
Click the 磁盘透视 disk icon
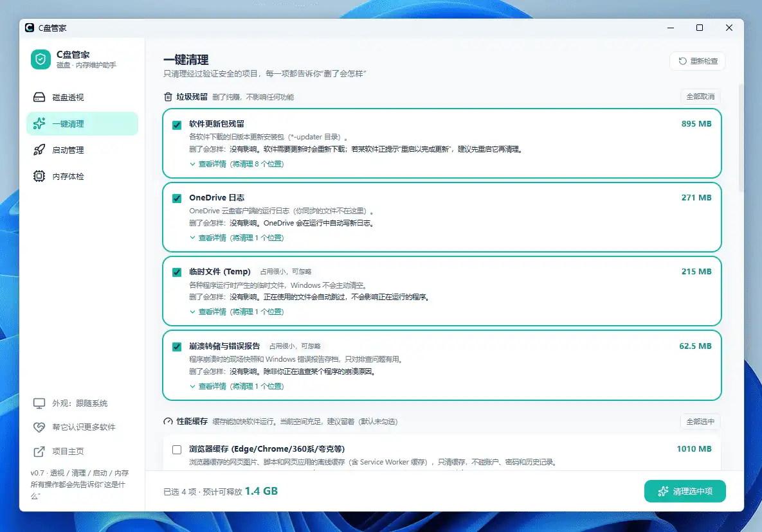pyautogui.click(x=39, y=97)
